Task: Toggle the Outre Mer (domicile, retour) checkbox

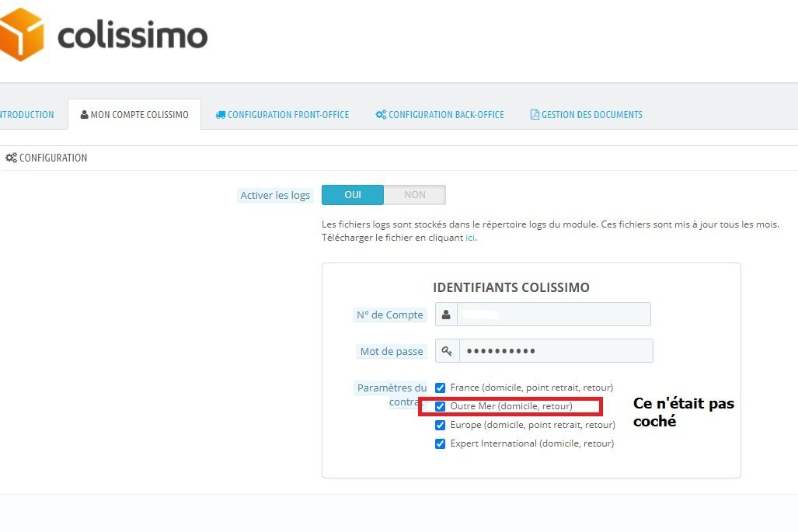Action: tap(441, 406)
